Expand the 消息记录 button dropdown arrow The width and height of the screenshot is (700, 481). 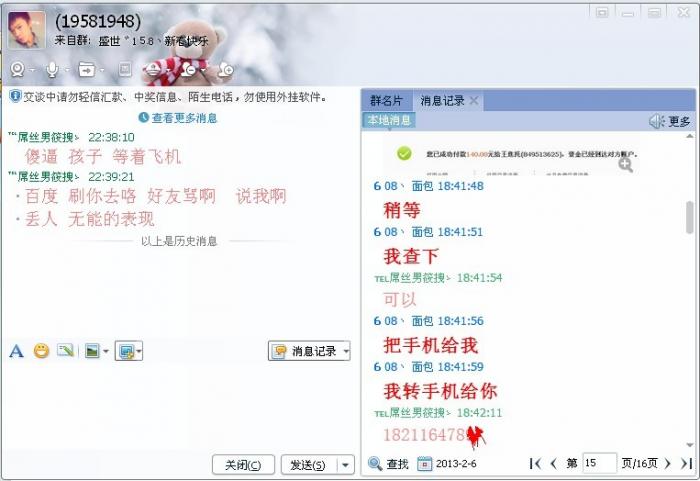point(346,351)
